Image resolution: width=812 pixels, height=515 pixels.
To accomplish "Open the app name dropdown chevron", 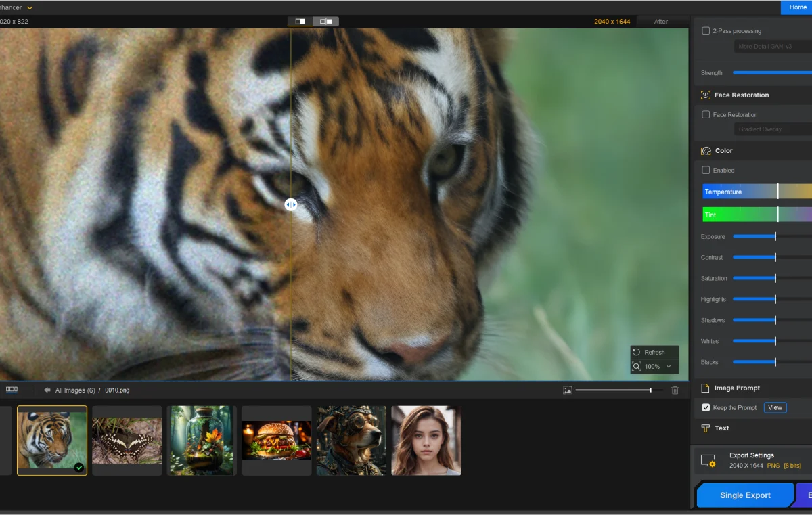I will (30, 8).
